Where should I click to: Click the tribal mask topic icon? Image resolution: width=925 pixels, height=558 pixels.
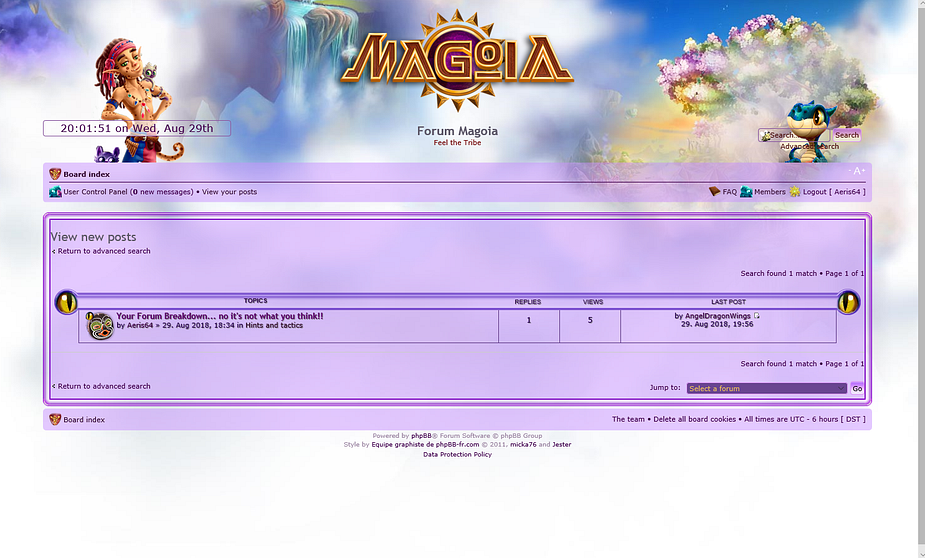click(x=100, y=326)
